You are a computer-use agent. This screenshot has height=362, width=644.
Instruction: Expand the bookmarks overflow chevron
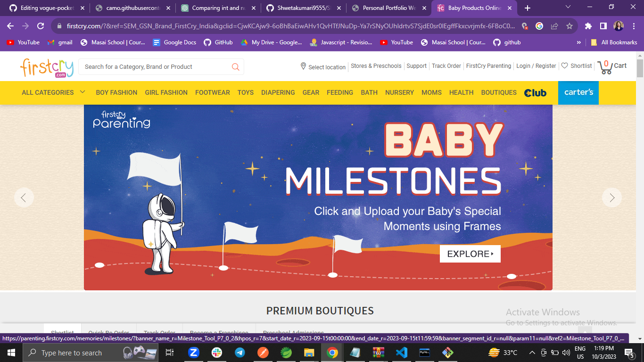(578, 42)
